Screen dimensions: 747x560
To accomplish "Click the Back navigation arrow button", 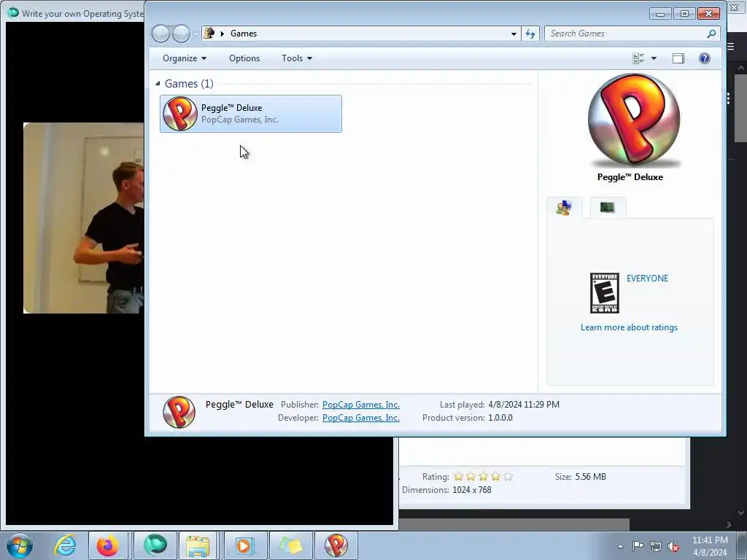I will click(160, 34).
